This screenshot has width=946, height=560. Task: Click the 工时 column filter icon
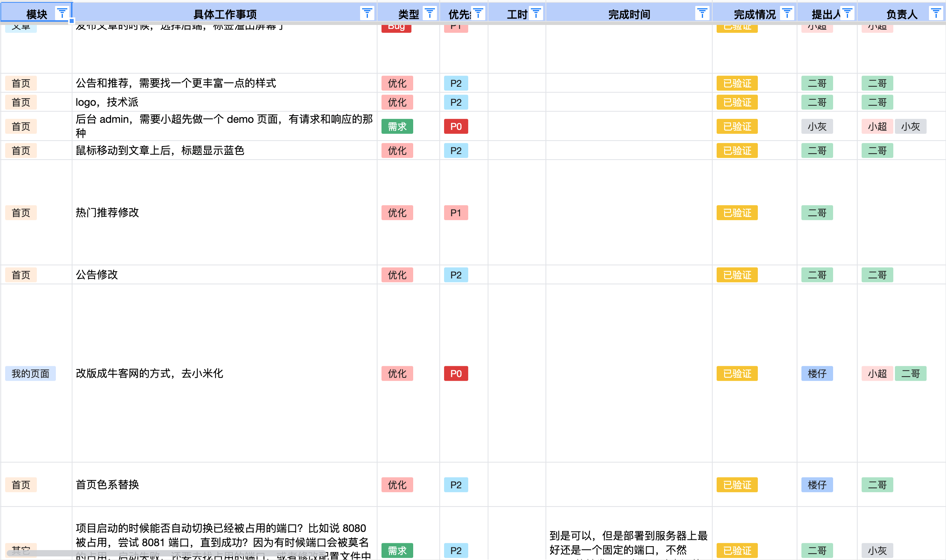[536, 14]
